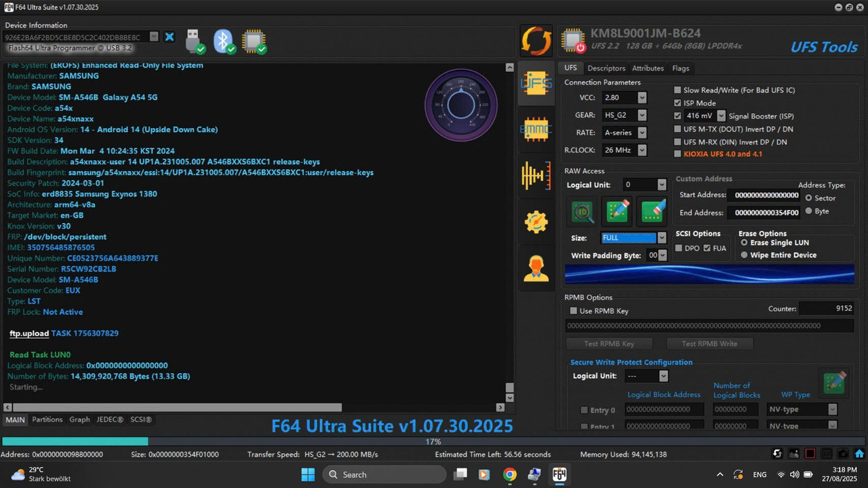Click the blue X disconnect icon
The image size is (868, 488).
(x=170, y=37)
